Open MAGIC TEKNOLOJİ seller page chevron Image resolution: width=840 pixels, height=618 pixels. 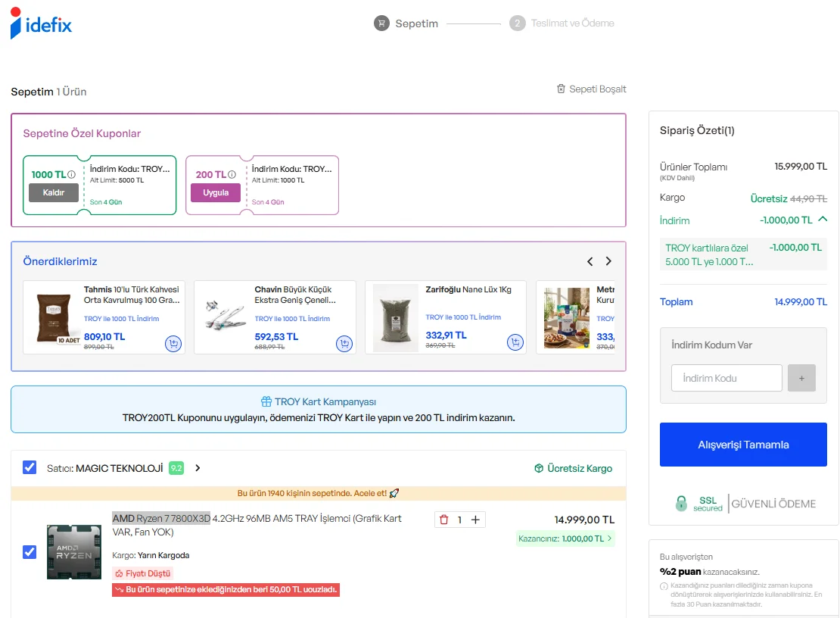click(x=198, y=468)
